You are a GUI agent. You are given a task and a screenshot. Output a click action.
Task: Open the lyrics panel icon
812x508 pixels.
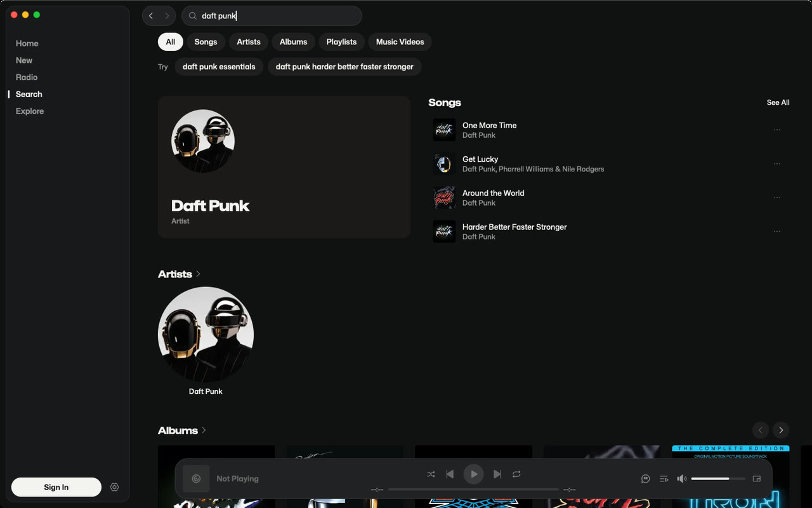[x=646, y=479]
